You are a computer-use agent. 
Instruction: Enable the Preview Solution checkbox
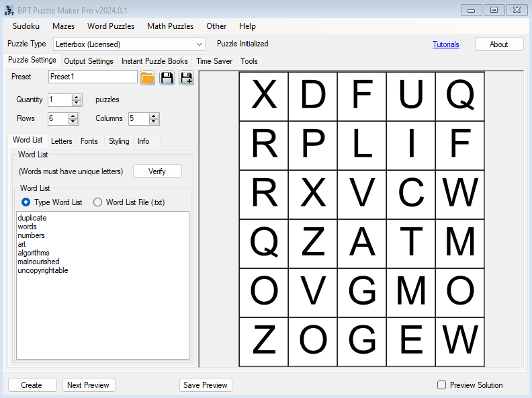441,385
